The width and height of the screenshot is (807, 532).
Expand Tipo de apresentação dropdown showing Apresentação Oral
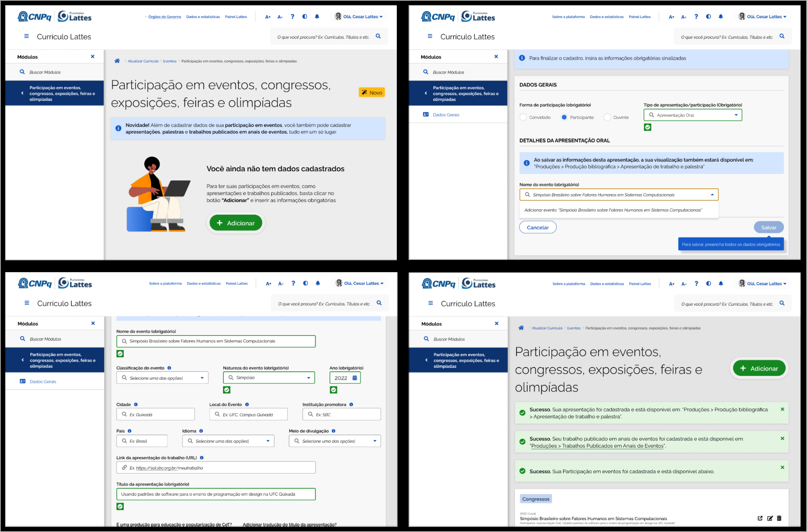[693, 115]
